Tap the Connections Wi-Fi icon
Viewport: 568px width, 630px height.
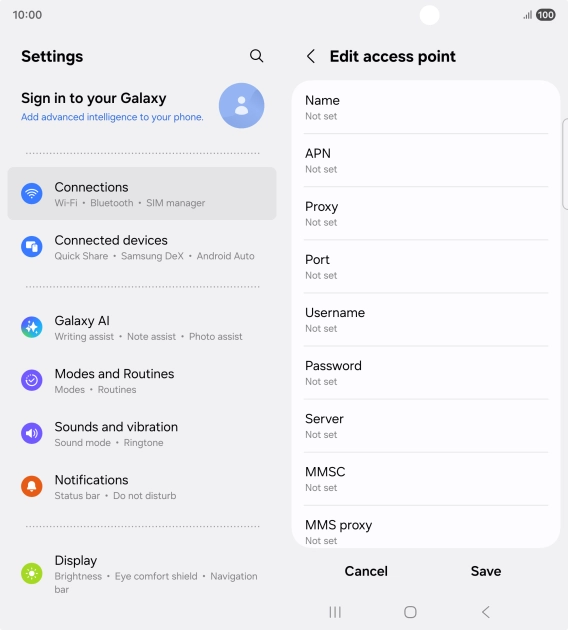(32, 194)
